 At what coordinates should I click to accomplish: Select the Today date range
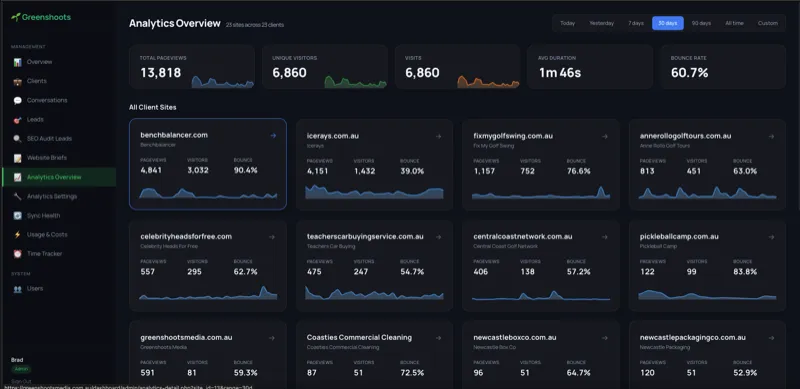point(567,23)
